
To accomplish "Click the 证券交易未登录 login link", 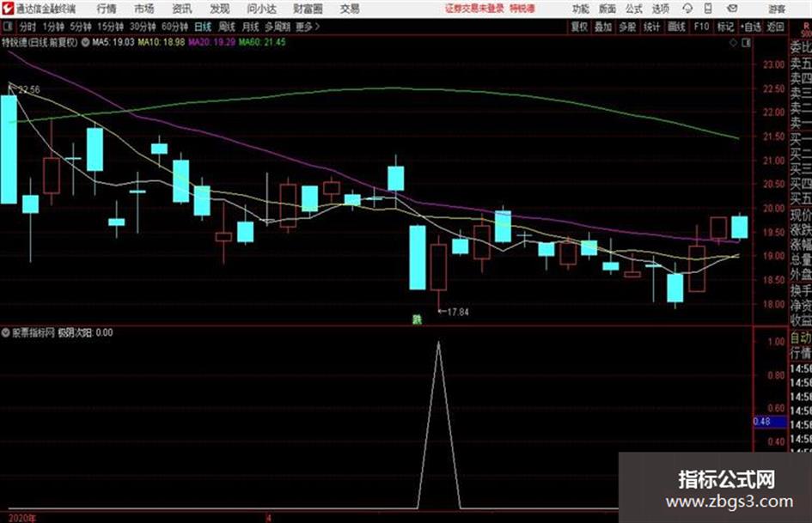I will point(474,9).
